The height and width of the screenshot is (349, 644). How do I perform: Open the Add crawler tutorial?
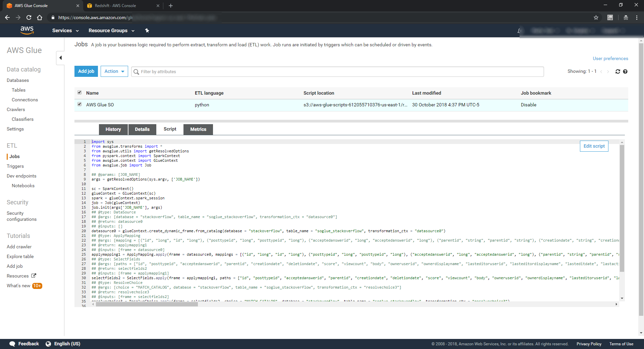19,247
